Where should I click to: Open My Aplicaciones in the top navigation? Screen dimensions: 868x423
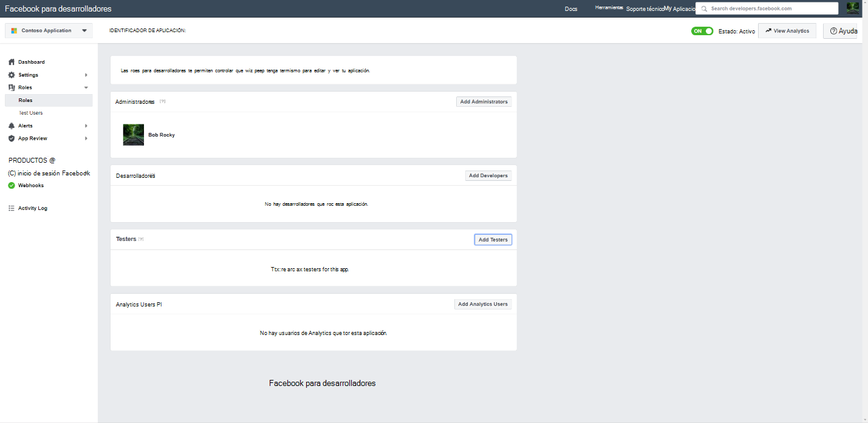point(679,9)
